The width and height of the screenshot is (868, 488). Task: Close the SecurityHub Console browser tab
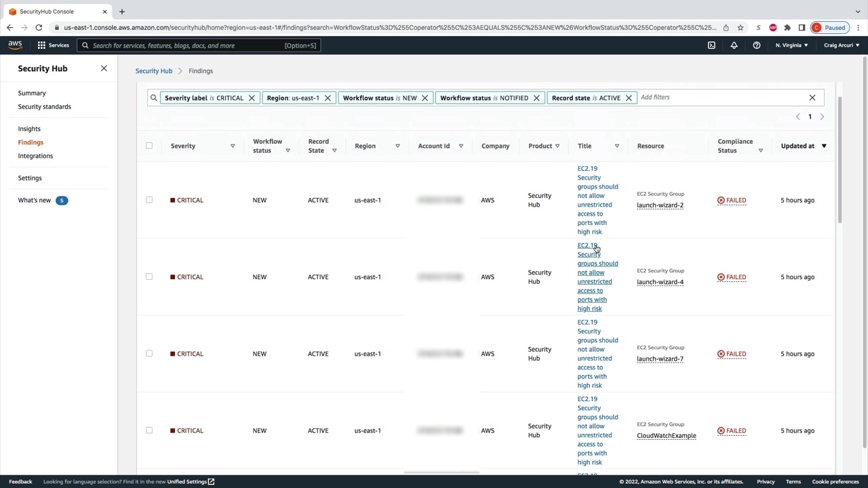(104, 12)
